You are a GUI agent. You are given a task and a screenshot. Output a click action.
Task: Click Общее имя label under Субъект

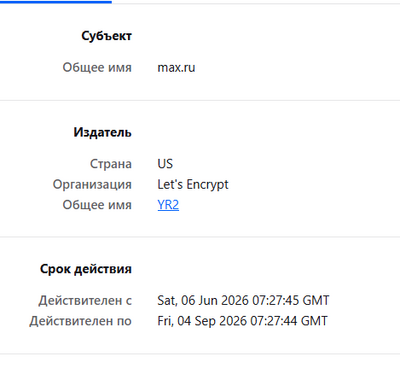(x=97, y=68)
